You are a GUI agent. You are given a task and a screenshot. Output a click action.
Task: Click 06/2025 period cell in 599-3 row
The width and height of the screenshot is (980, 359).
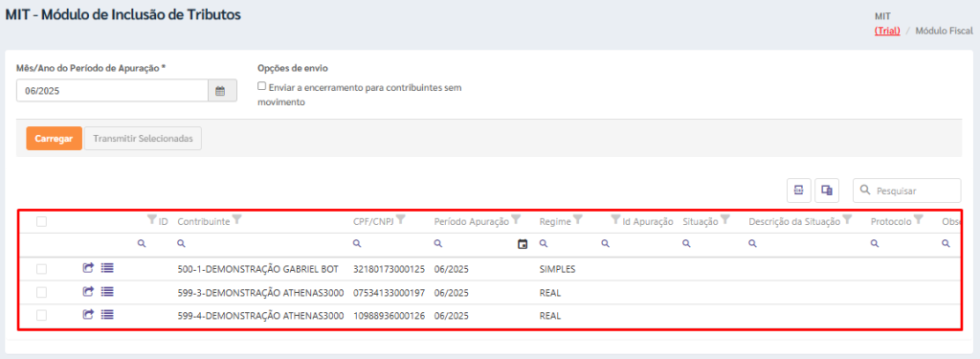[x=452, y=292]
